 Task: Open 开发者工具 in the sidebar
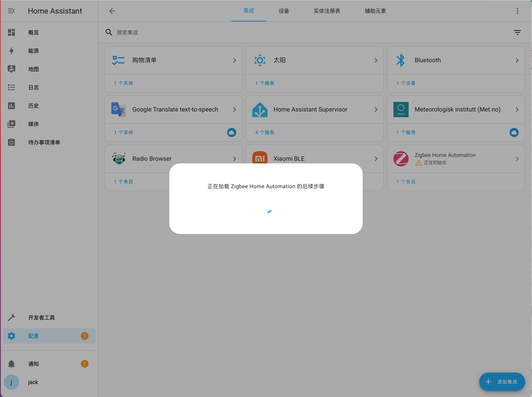click(41, 317)
